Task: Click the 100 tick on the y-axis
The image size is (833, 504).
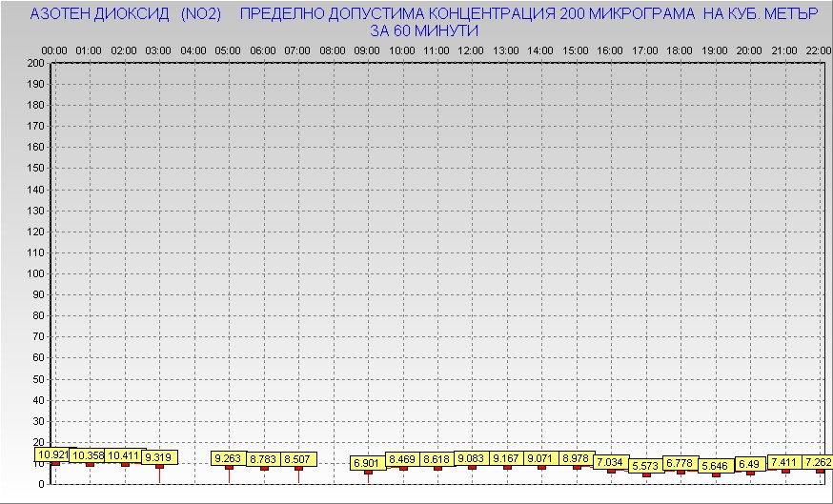Action: pyautogui.click(x=36, y=273)
